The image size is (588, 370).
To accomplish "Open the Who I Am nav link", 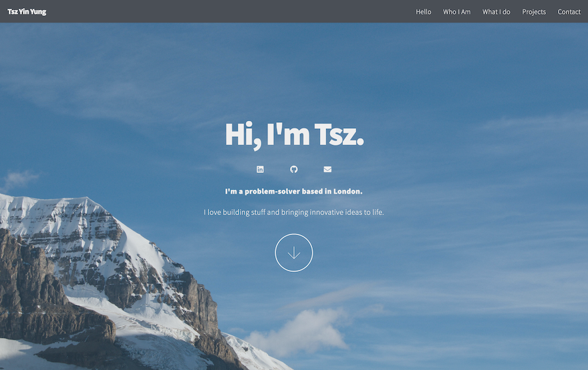I will (457, 11).
